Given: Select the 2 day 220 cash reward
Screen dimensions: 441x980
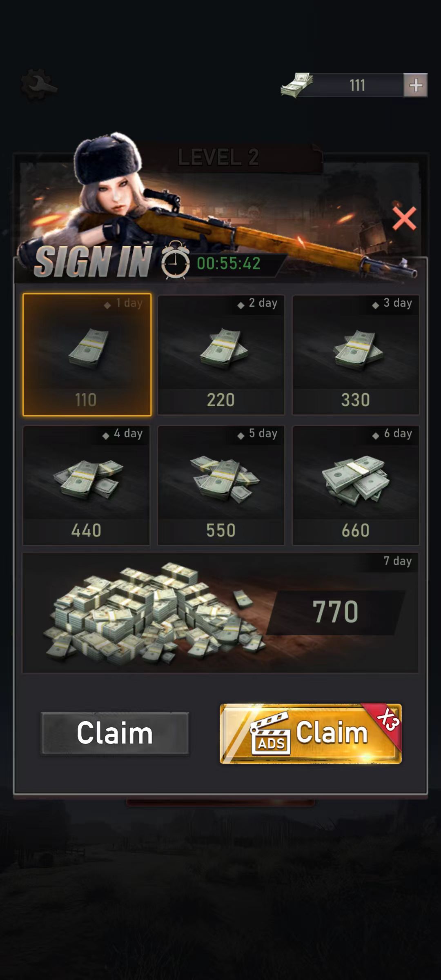Looking at the screenshot, I should click(x=221, y=354).
